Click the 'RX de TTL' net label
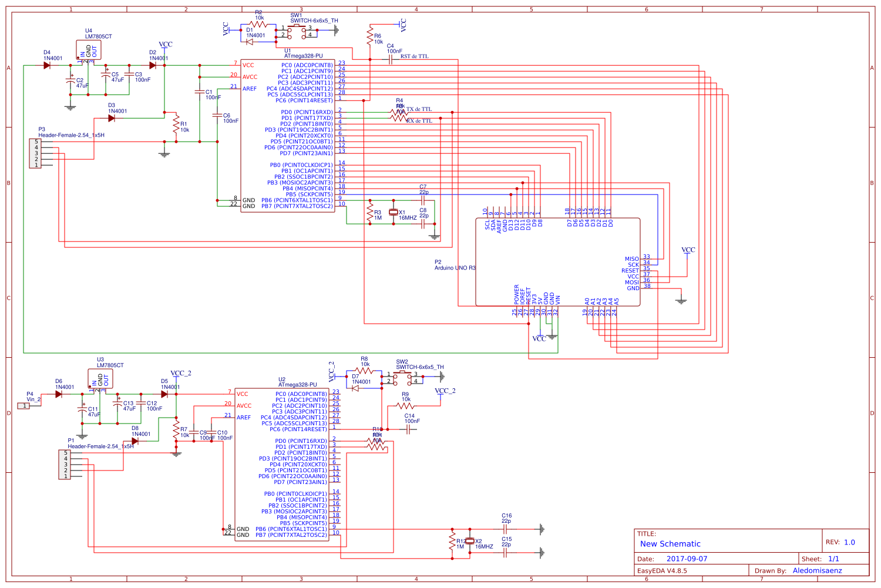The width and height of the screenshot is (881, 588). pos(419,121)
